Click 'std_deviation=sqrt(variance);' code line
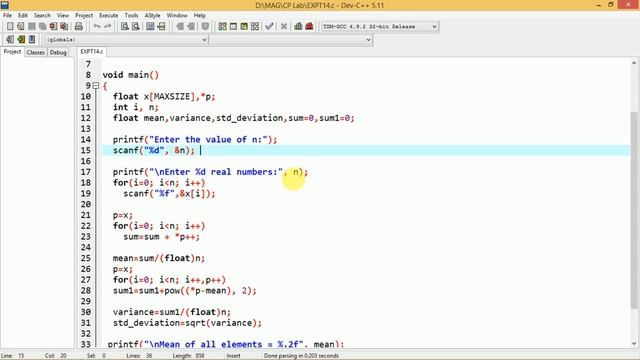Viewport: 640px width, 360px height. (187, 323)
